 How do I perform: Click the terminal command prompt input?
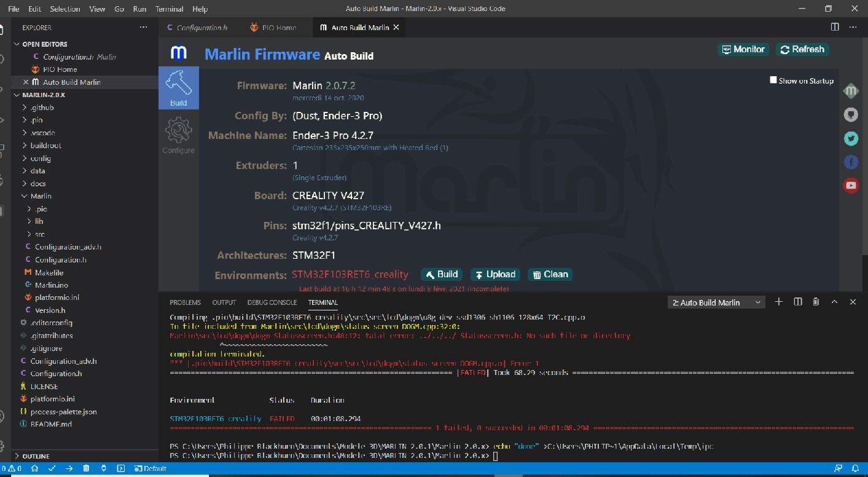tap(496, 456)
